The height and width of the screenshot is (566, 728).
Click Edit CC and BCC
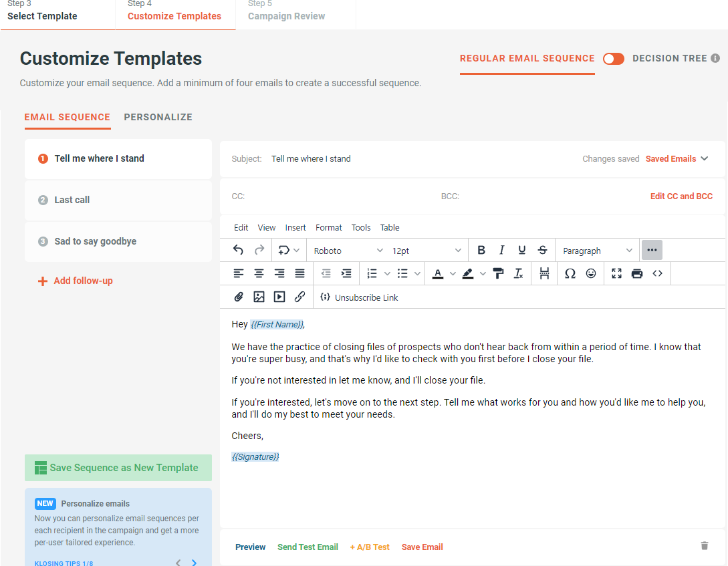681,196
